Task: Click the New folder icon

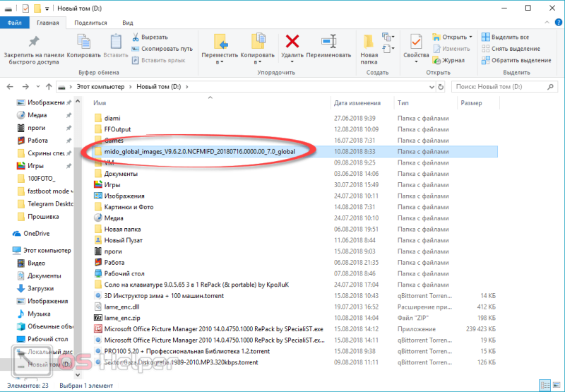Action: point(368,42)
